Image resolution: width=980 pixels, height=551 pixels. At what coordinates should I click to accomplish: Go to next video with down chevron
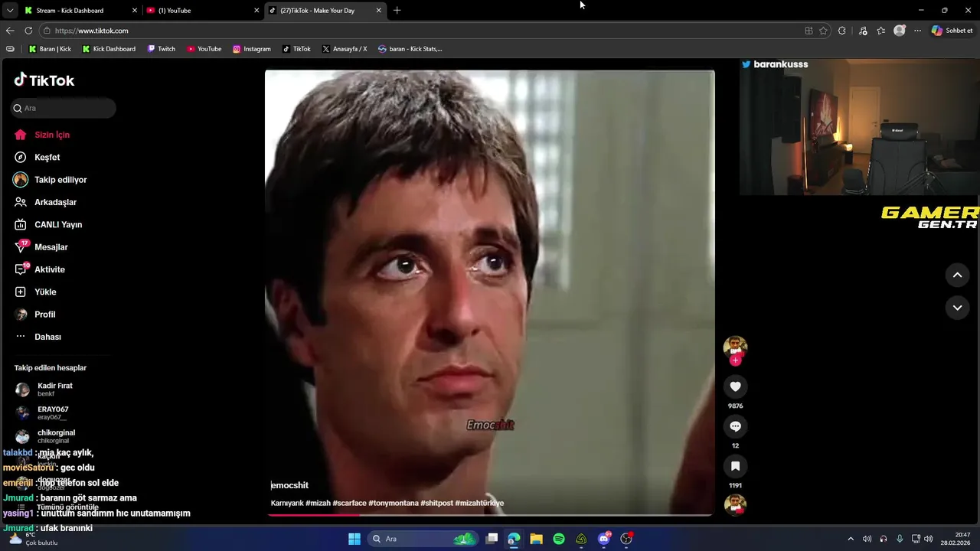(957, 308)
